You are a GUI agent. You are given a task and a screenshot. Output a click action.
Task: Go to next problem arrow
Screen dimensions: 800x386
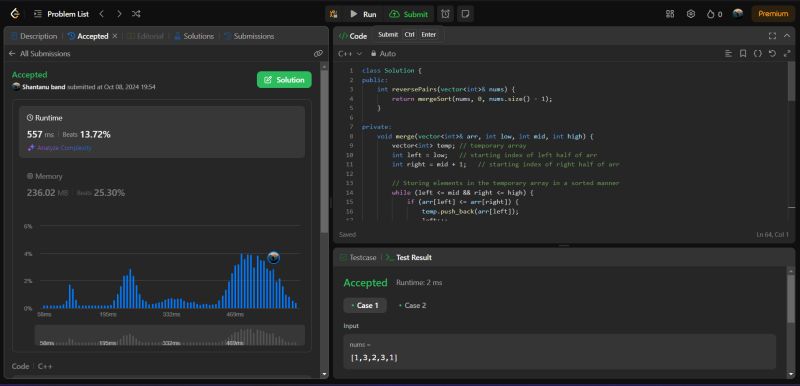(119, 14)
